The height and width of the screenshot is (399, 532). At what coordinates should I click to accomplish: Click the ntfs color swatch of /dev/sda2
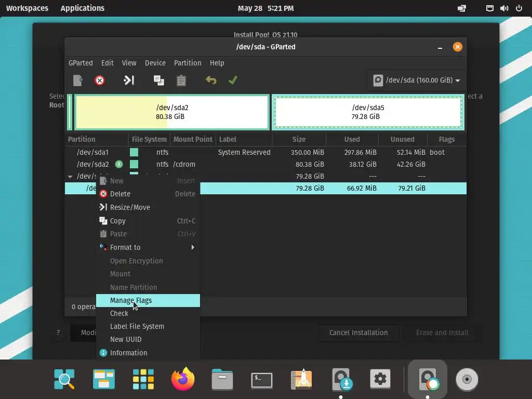pos(134,164)
